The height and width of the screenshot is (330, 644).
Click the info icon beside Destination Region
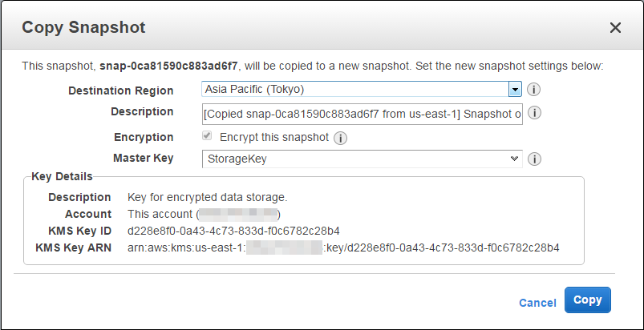pyautogui.click(x=534, y=90)
